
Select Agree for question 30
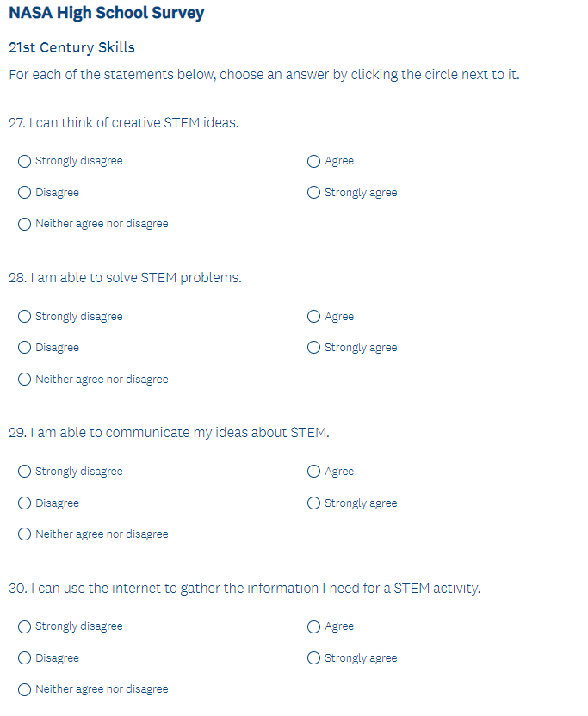(314, 626)
